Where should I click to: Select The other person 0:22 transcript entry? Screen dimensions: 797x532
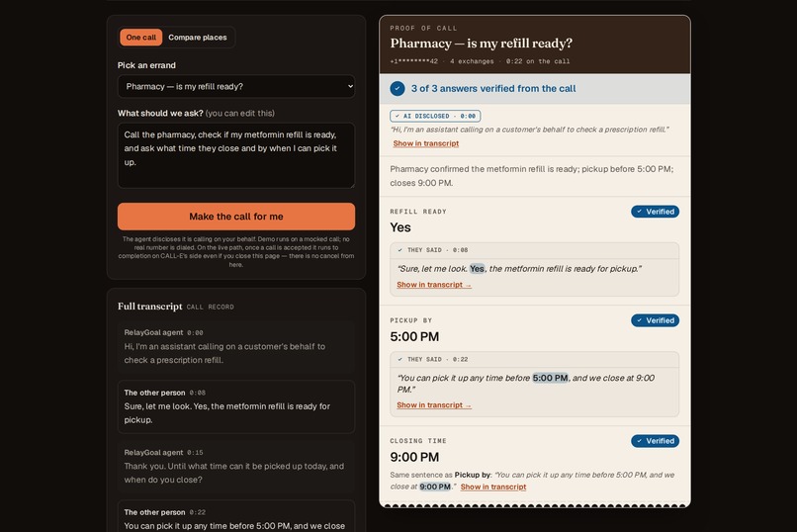click(236, 516)
